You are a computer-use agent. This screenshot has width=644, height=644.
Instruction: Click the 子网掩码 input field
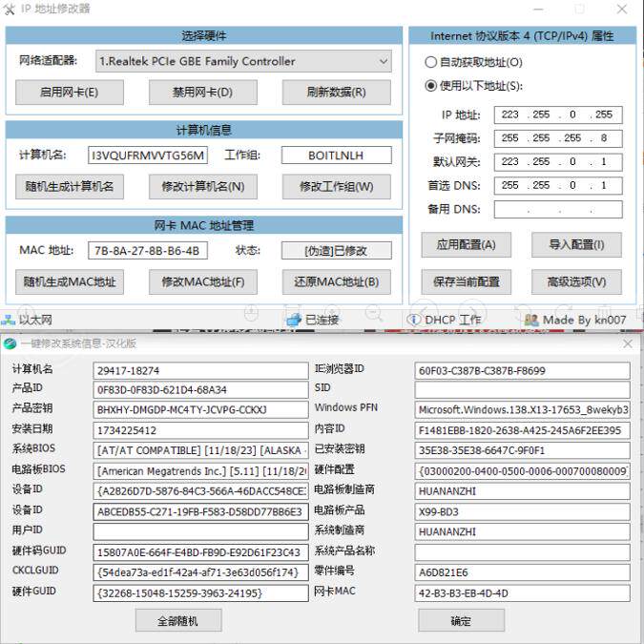(558, 138)
